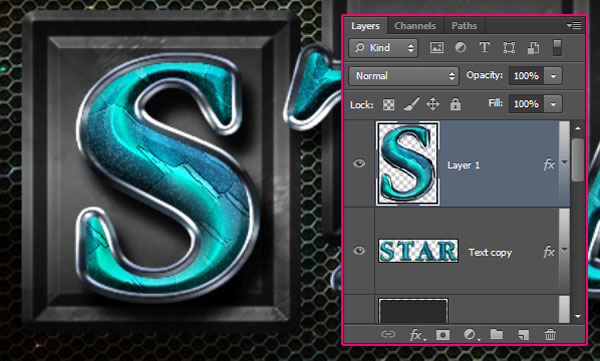The image size is (600, 361).
Task: Switch to the Channels tab
Action: tap(415, 26)
